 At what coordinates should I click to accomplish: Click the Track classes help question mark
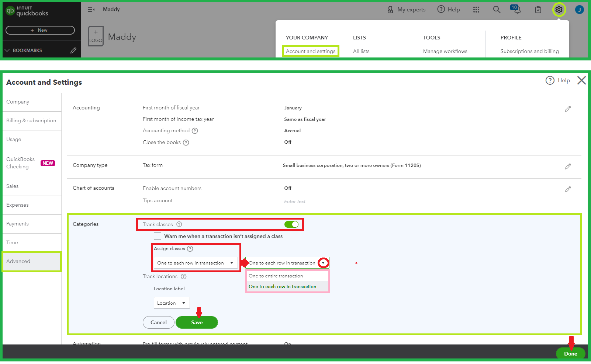point(179,224)
